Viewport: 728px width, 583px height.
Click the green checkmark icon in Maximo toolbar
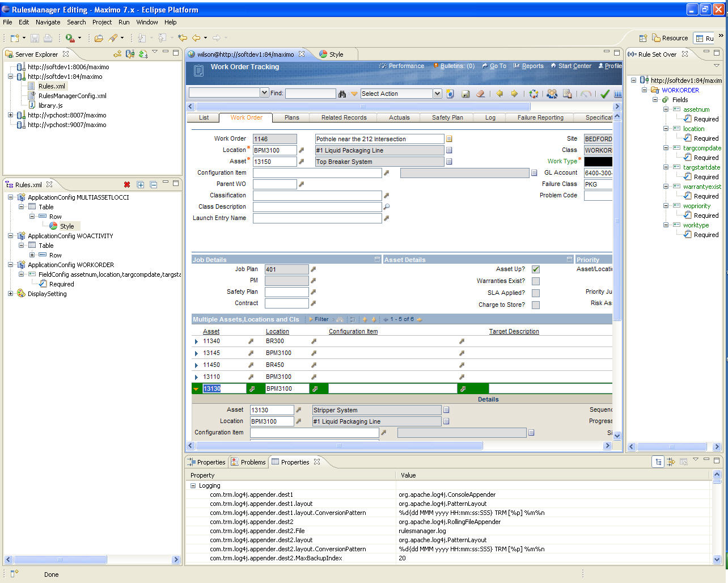(605, 94)
